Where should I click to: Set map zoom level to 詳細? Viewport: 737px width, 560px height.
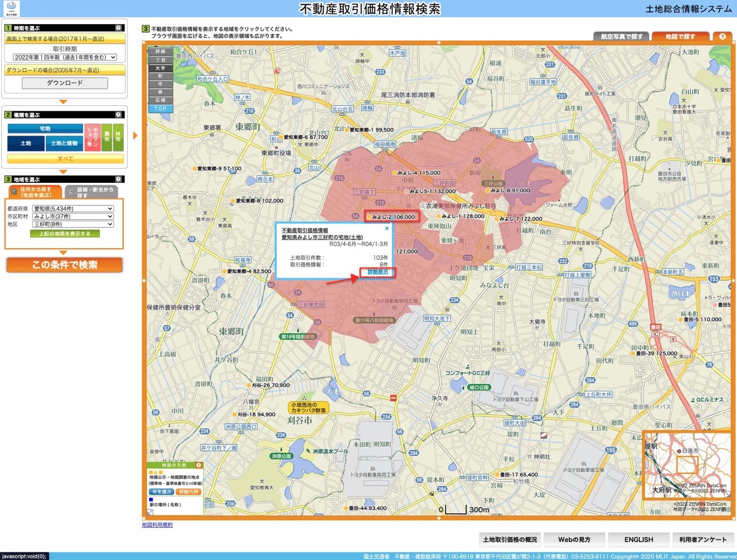161,52
